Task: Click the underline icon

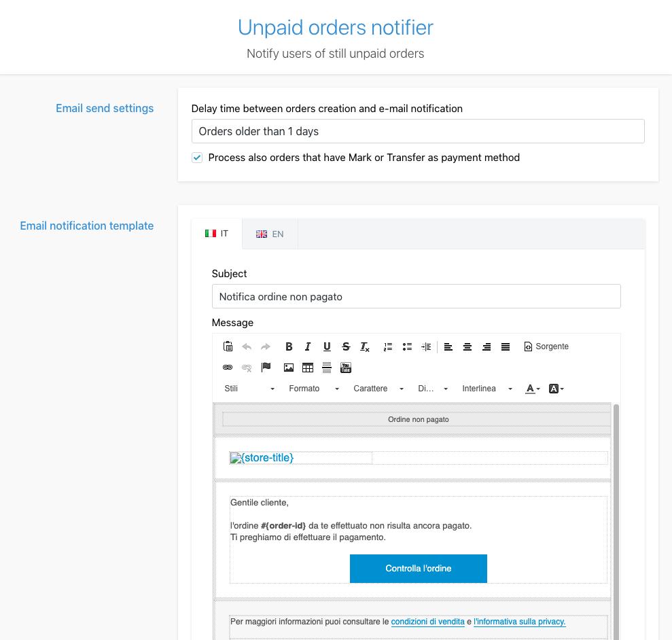Action: 327,346
